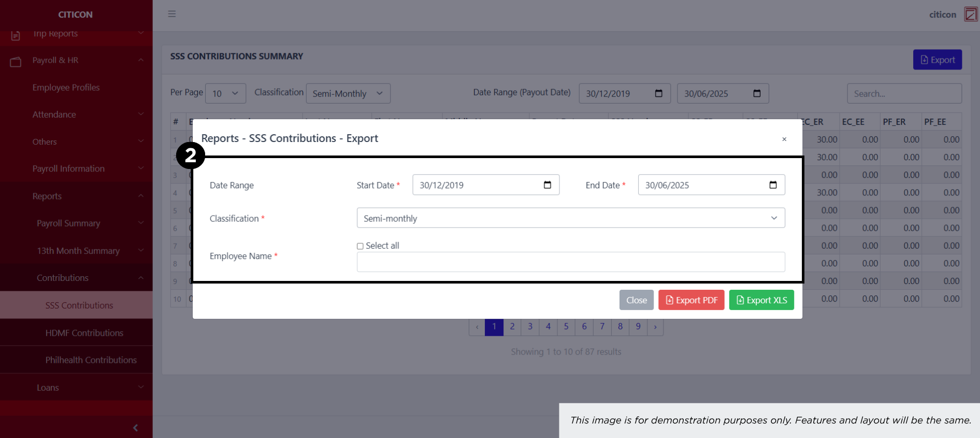The height and width of the screenshot is (438, 980).
Task: Expand the Loans submenu
Action: tap(141, 387)
